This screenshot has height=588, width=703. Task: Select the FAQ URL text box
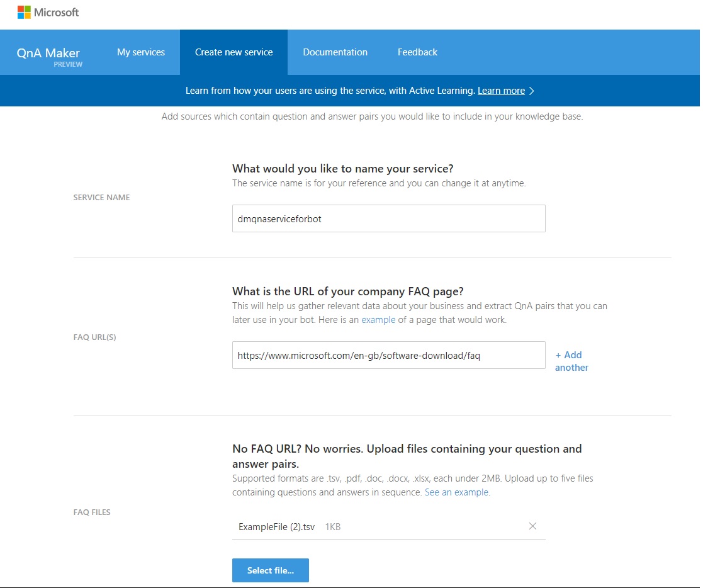click(x=388, y=355)
